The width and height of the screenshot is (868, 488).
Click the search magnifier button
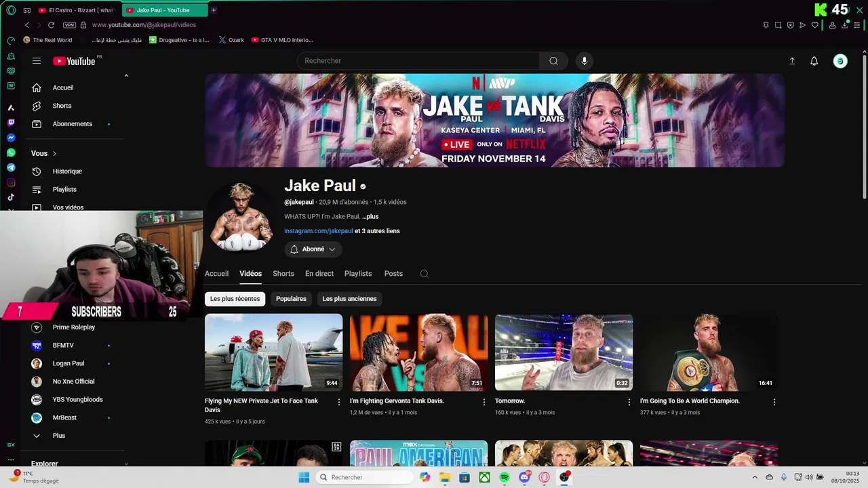coord(554,61)
